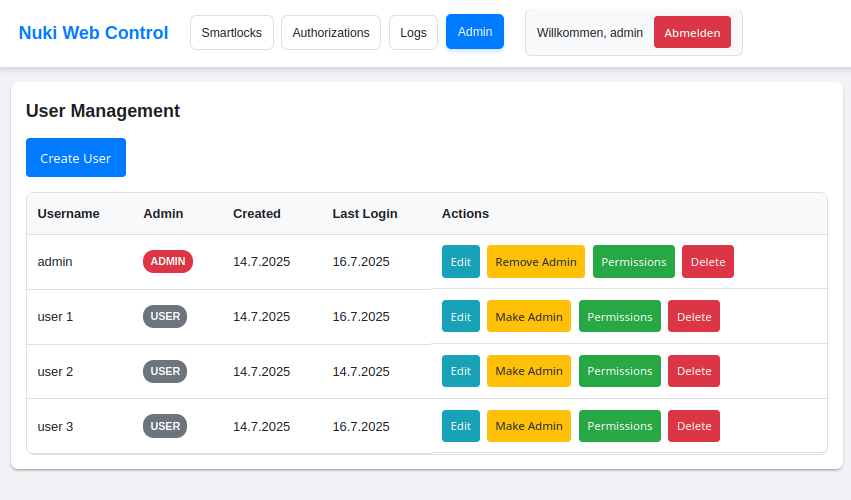The height and width of the screenshot is (500, 851).
Task: Click the Nuki Web Control title link
Action: pyautogui.click(x=93, y=33)
